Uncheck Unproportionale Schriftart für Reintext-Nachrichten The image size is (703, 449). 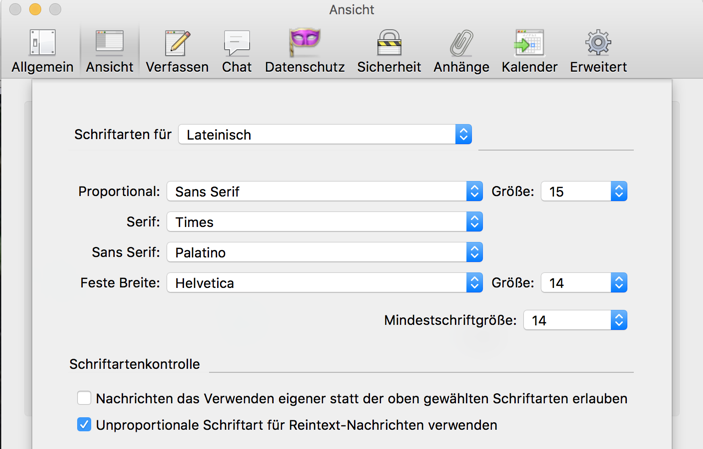click(x=84, y=425)
